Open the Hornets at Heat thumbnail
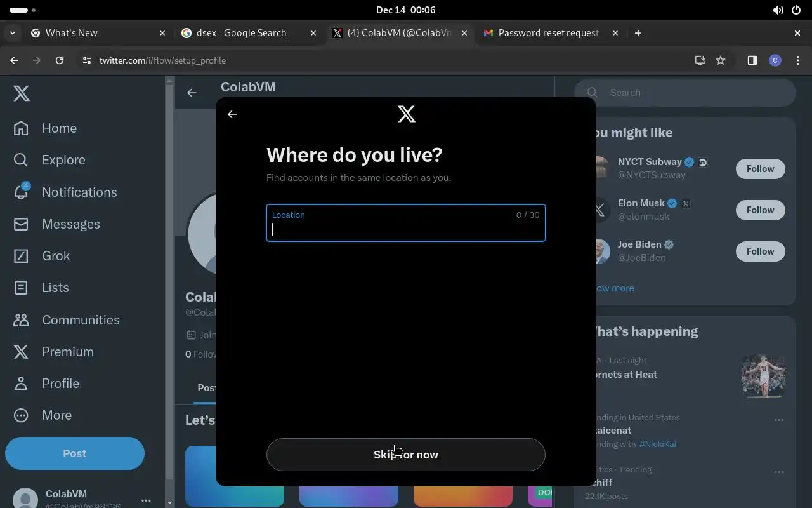Screen dimensions: 812x508 click(764, 376)
